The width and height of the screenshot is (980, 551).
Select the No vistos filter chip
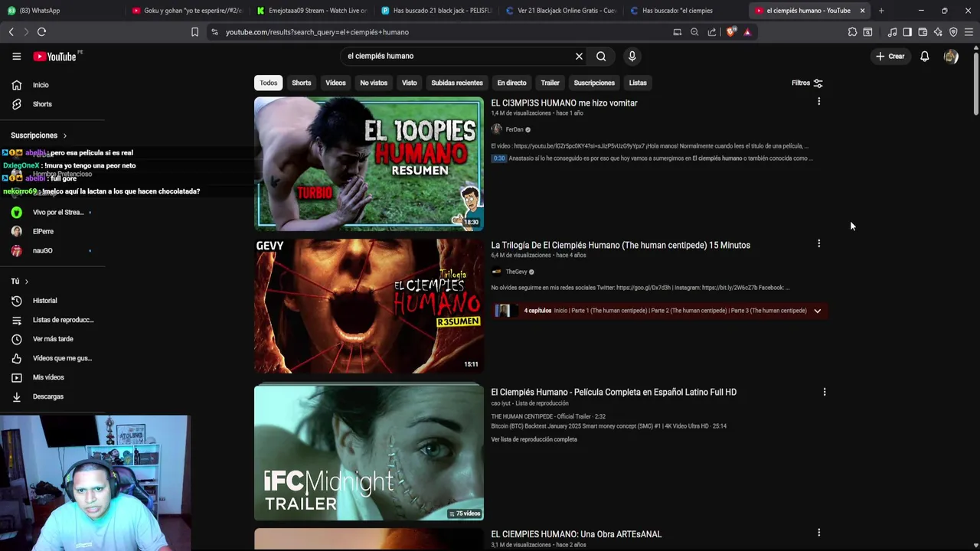pyautogui.click(x=374, y=83)
